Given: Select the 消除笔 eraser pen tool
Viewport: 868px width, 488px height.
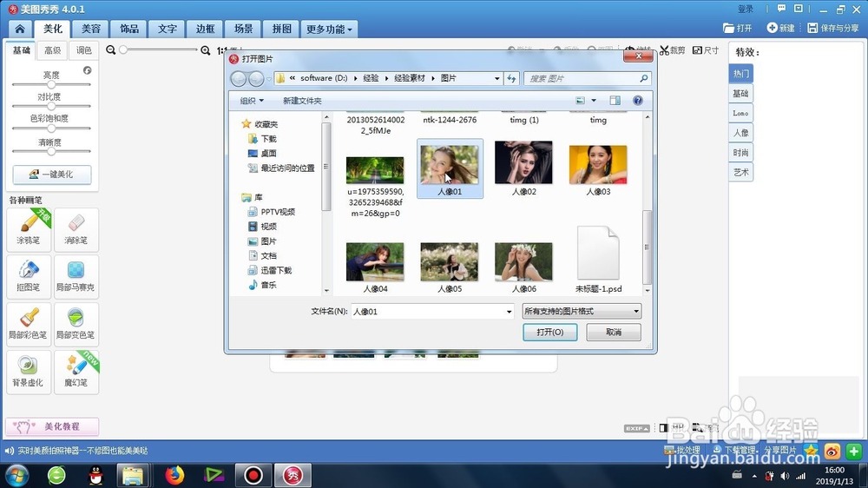Looking at the screenshot, I should pos(76,229).
